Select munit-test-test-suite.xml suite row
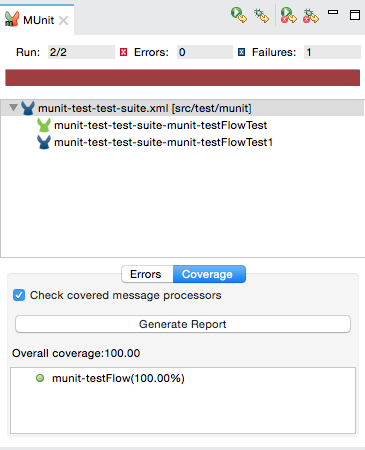 pyautogui.click(x=182, y=108)
